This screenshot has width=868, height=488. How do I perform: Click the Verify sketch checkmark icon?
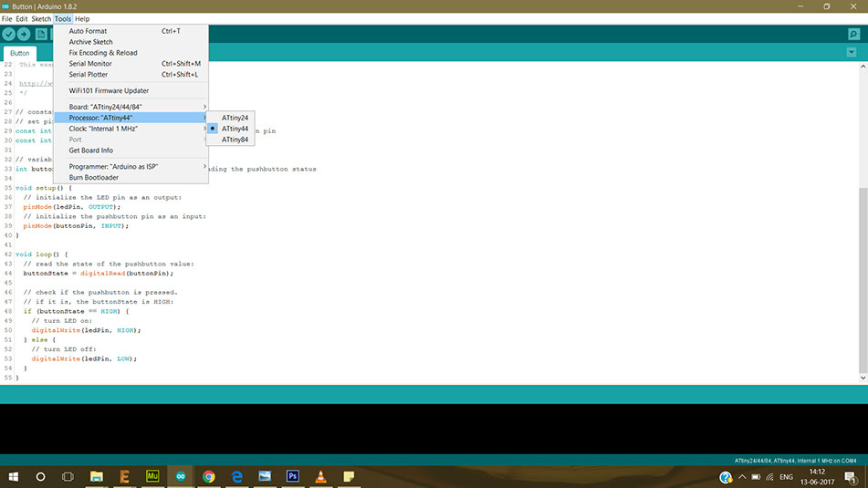(8, 35)
